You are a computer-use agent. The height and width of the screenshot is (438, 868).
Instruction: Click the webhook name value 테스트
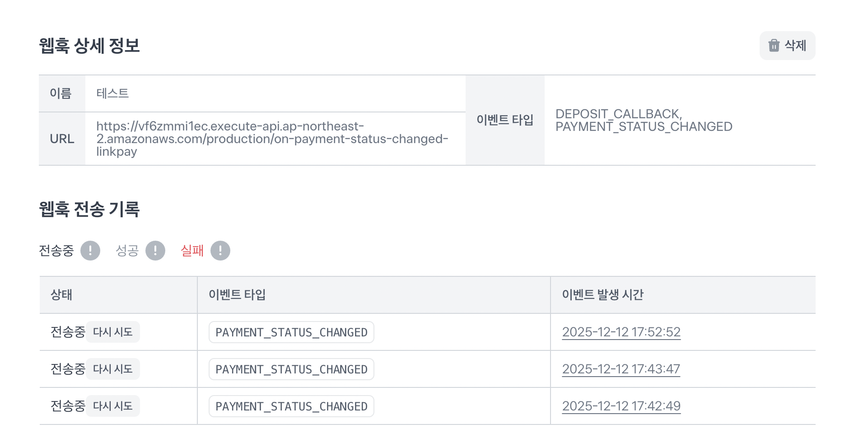112,93
